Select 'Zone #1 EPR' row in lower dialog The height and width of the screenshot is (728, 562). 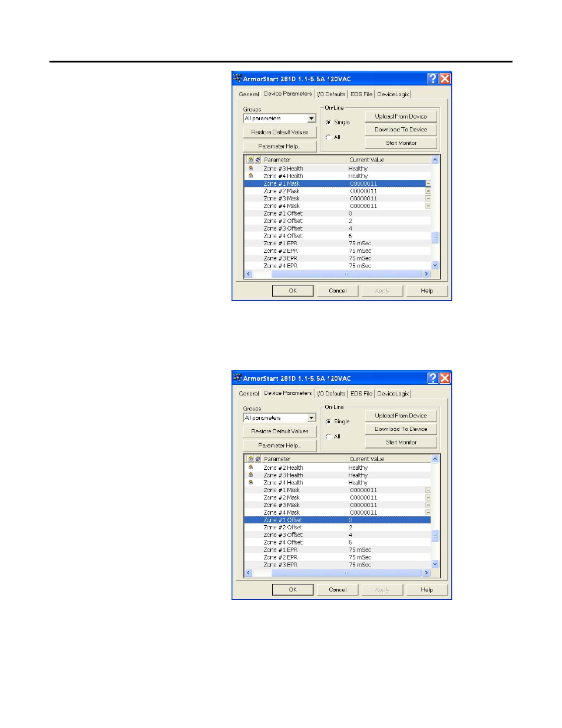(338, 550)
